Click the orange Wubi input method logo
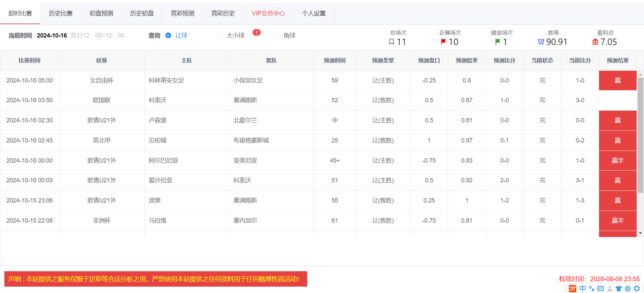This screenshot has width=644, height=293. [573, 289]
